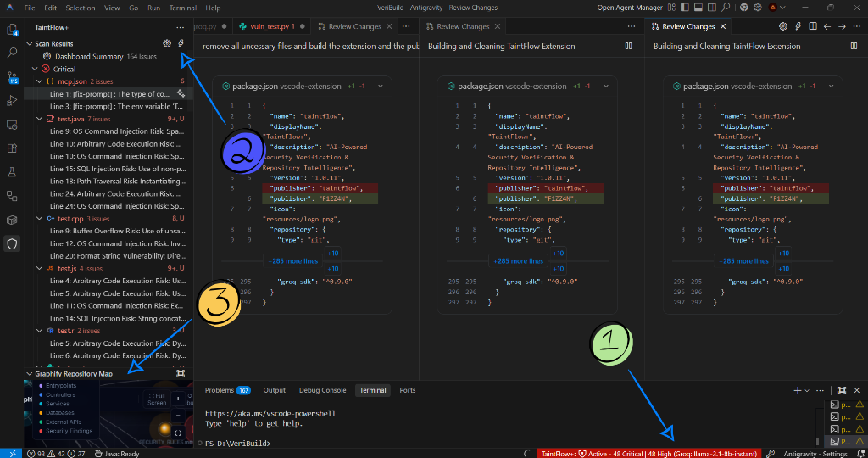868x458 pixels.
Task: Open the terminal launch profile dropdown
Action: click(807, 390)
